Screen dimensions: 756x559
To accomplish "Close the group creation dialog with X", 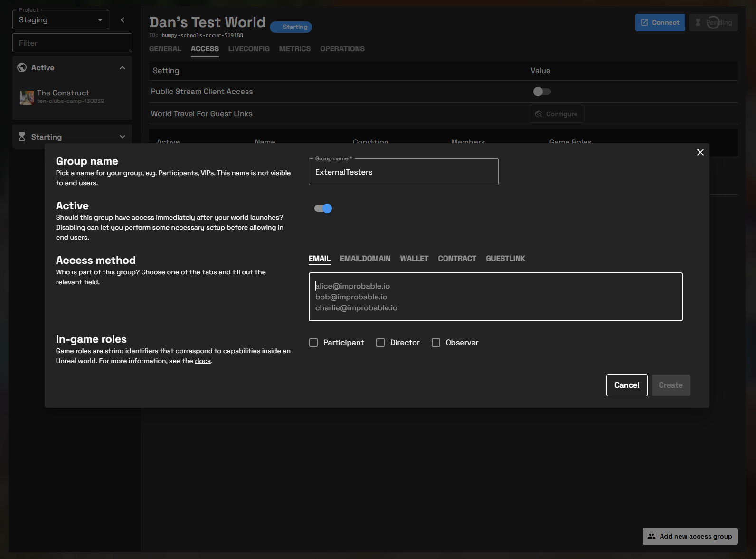I will coord(700,152).
